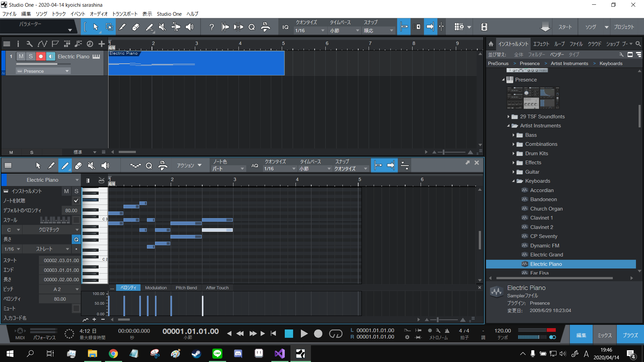The height and width of the screenshot is (362, 644).
Task: Open pitch A2 dropdown
Action: pos(60,289)
